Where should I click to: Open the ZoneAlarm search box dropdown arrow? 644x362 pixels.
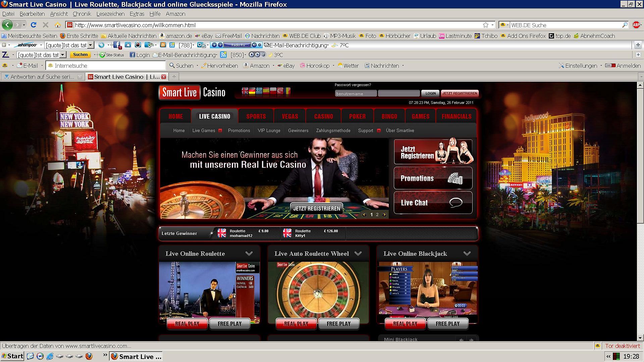click(63, 55)
